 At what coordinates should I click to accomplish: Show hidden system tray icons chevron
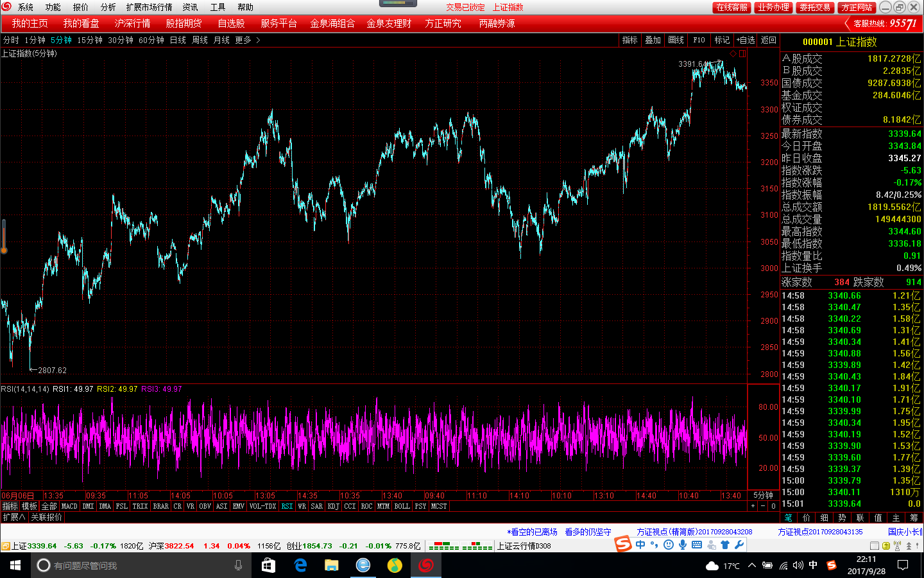click(x=751, y=565)
